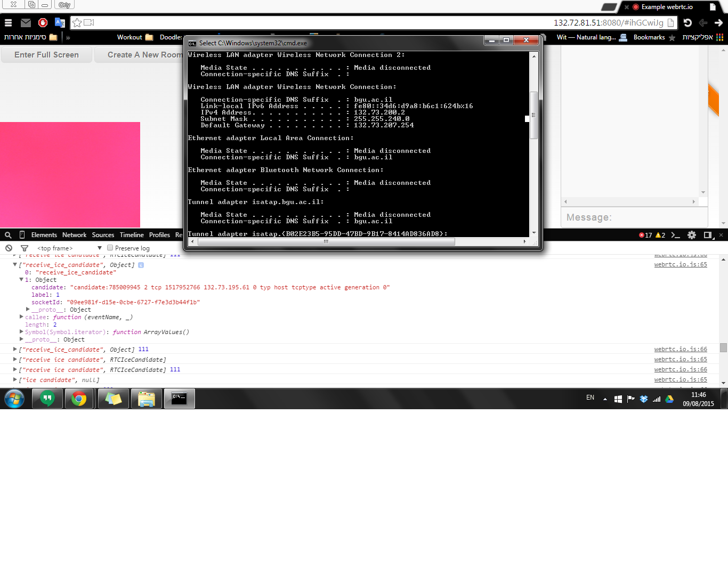Click the EN language indicator
Viewport: 728px width, 568px height.
(590, 397)
